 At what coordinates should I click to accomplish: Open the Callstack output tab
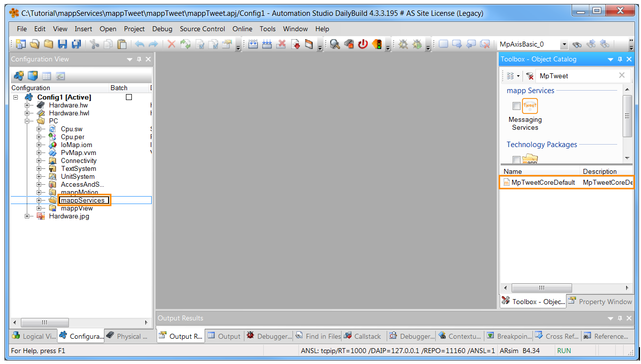tap(363, 336)
